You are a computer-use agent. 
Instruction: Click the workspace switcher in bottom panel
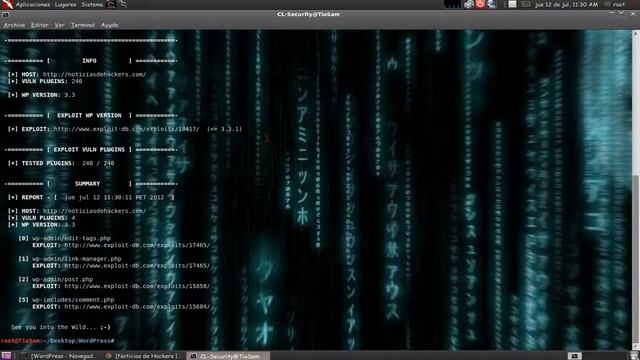pos(574,356)
